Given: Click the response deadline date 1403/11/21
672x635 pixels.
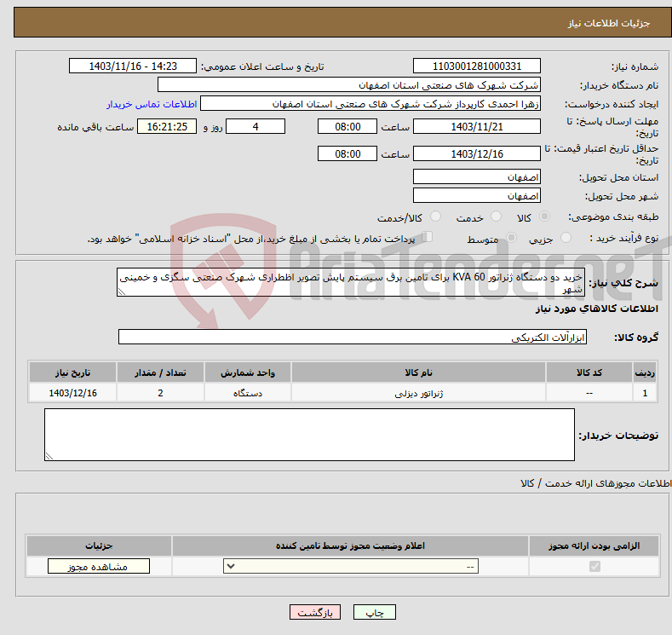Looking at the screenshot, I should (476, 126).
